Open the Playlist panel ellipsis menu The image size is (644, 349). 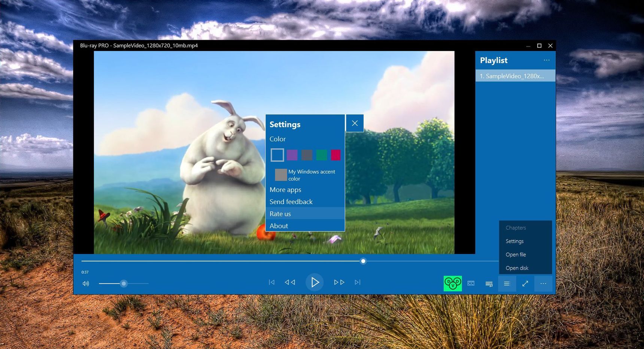click(547, 60)
